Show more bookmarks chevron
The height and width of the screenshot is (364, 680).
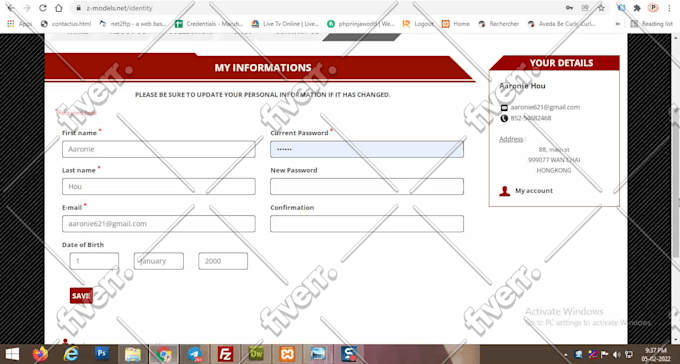(x=618, y=24)
